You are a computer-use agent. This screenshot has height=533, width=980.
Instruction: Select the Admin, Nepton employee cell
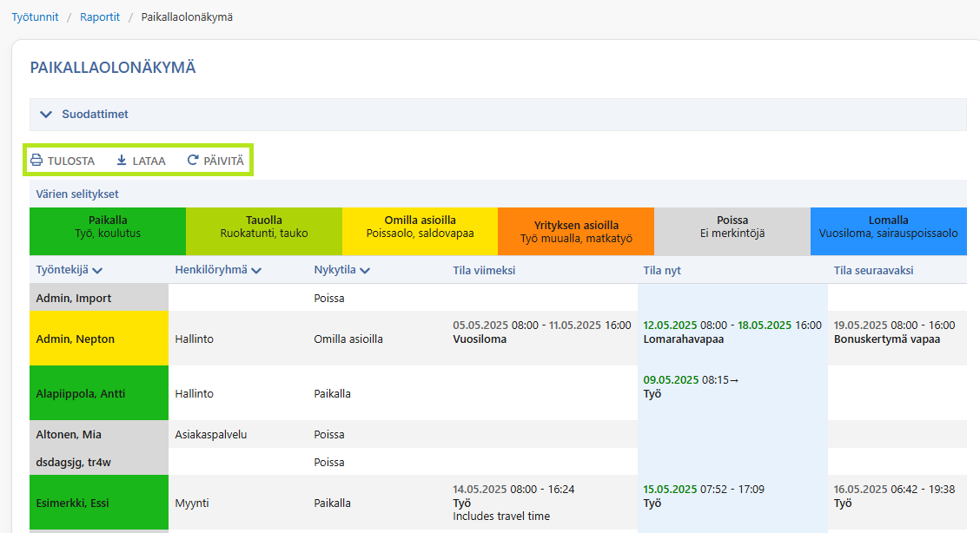(x=99, y=339)
